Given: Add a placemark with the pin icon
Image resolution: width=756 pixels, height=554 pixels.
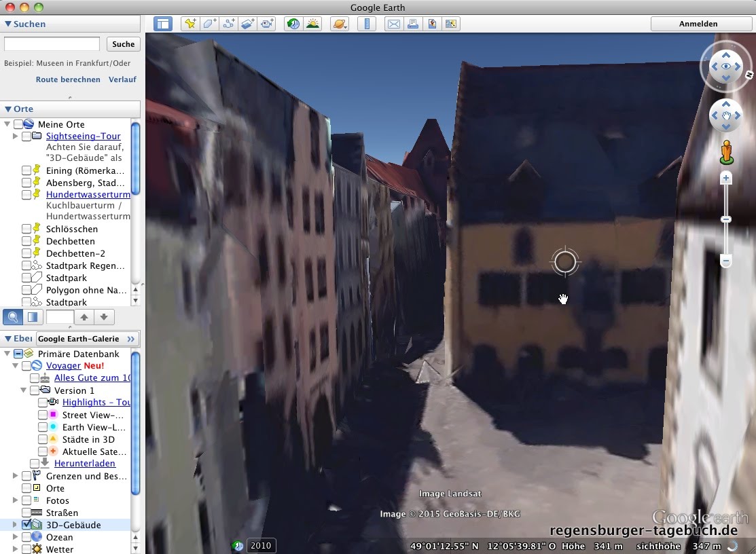Looking at the screenshot, I should (x=190, y=24).
